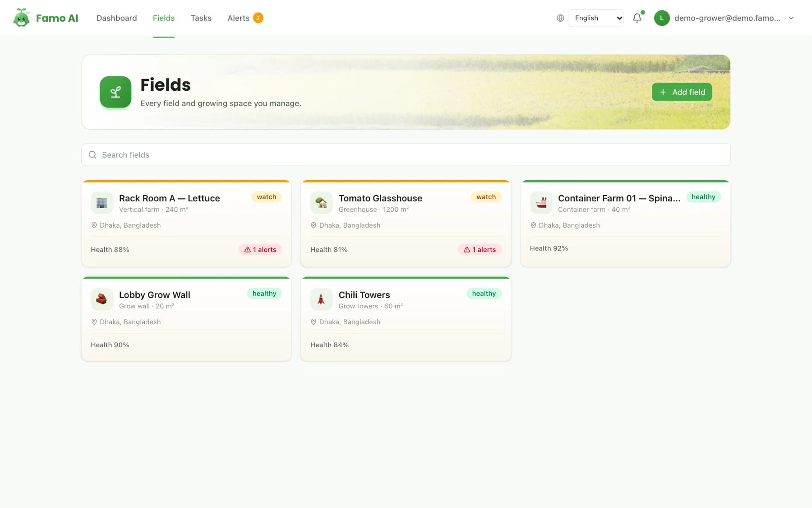The width and height of the screenshot is (812, 508).
Task: Click the Add field button
Action: coord(682,92)
